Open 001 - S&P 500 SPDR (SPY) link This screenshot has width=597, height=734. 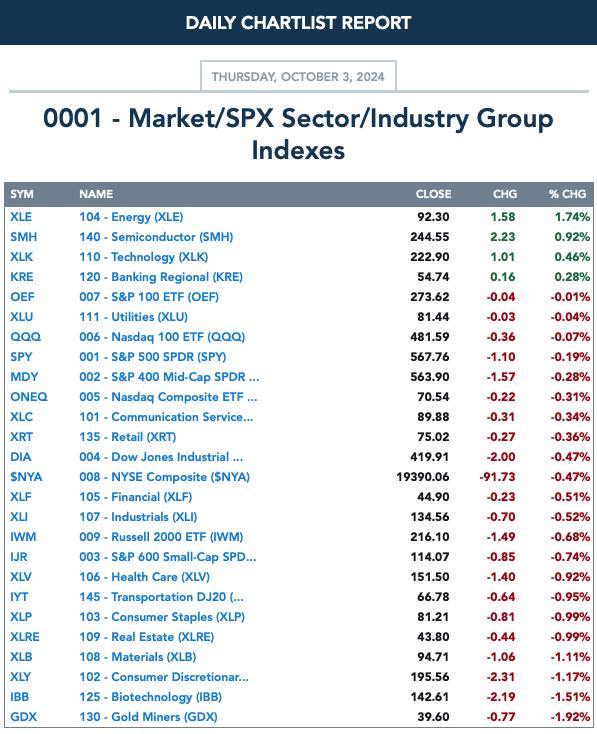click(x=153, y=357)
